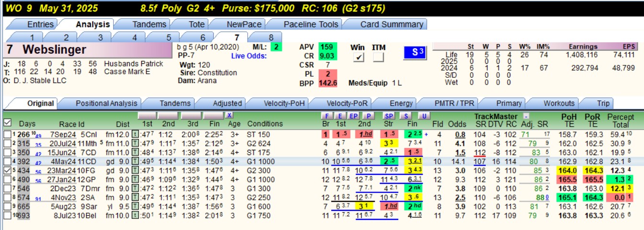The width and height of the screenshot is (644, 230).
Task: Toggle the select-all checkbox beside Days header
Action: tap(7, 123)
